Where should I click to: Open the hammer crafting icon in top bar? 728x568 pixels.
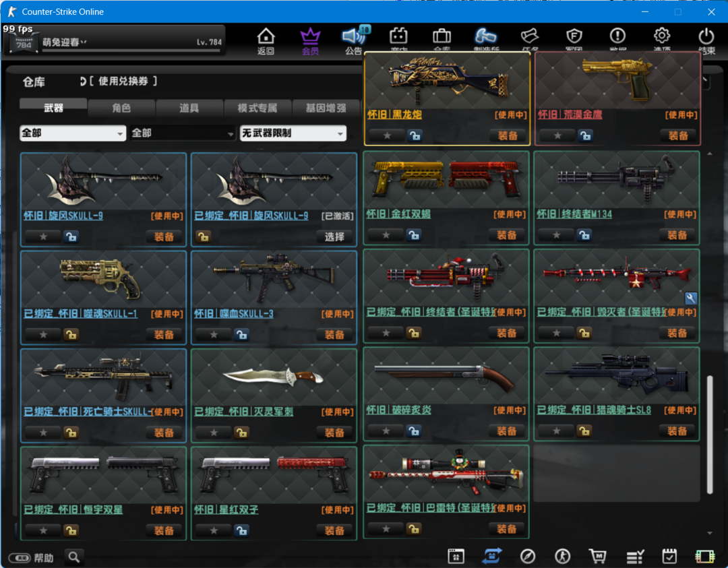click(485, 36)
